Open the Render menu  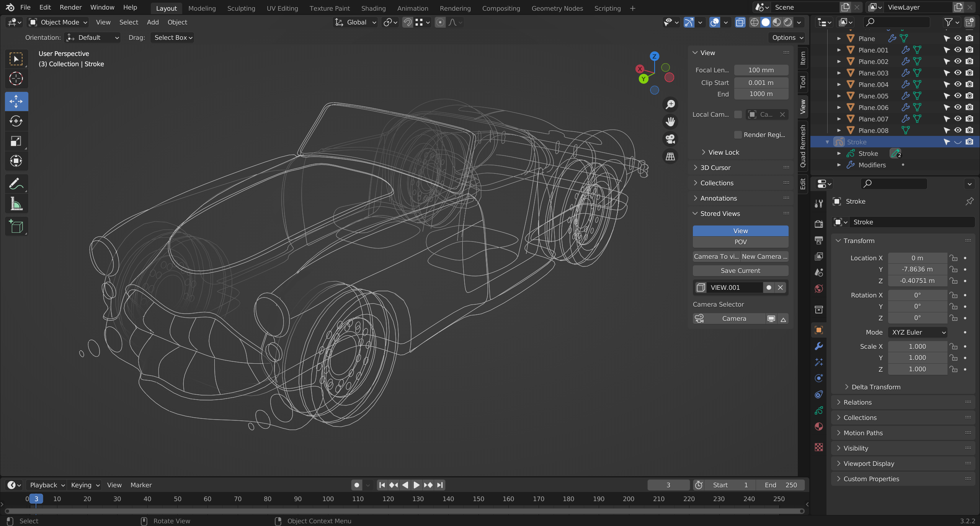pyautogui.click(x=70, y=7)
